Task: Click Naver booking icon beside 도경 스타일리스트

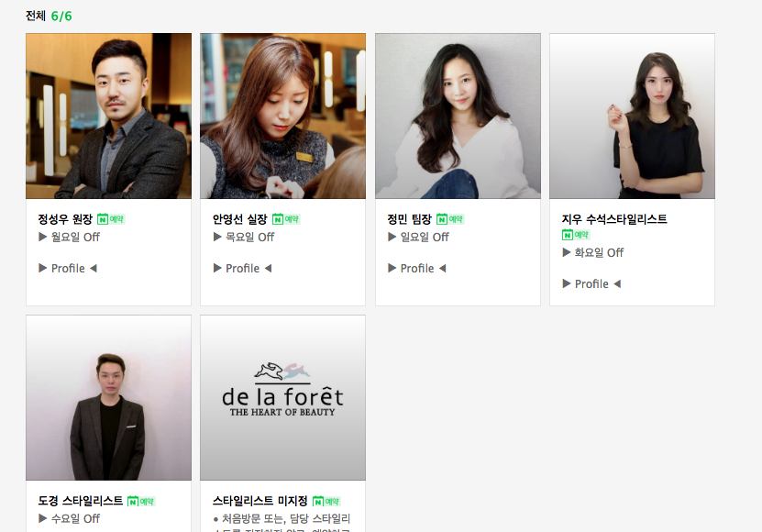Action: pyautogui.click(x=141, y=501)
